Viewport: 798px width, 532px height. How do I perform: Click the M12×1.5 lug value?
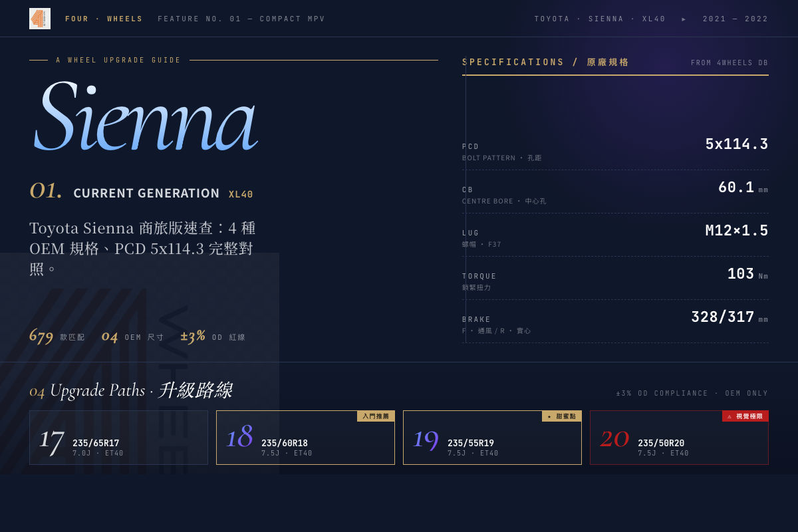click(x=737, y=231)
